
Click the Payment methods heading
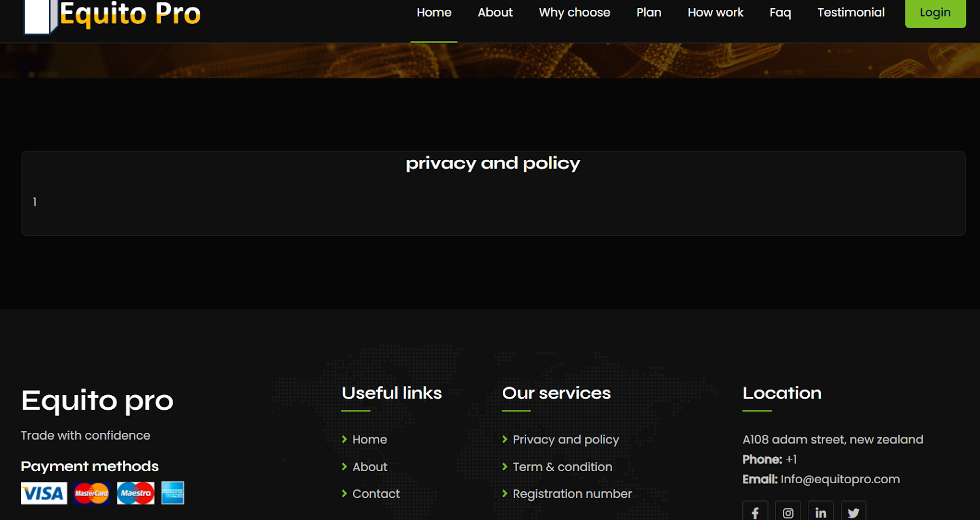click(x=90, y=466)
